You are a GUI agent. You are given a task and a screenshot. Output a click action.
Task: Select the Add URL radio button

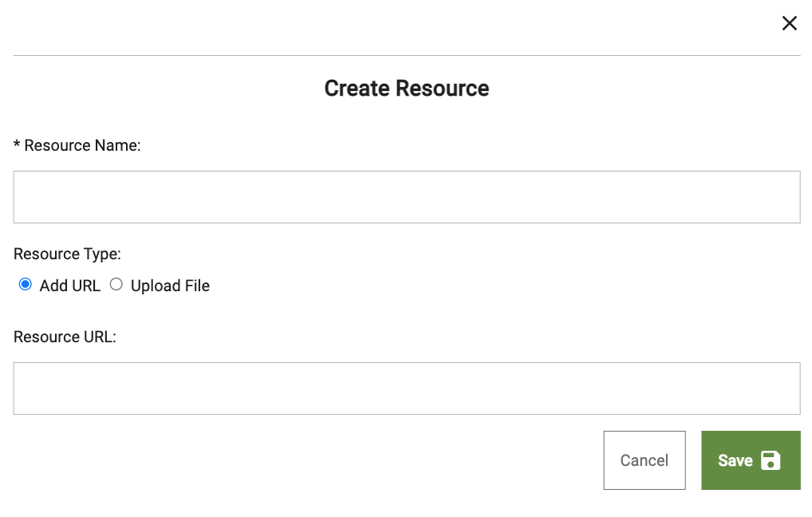[x=26, y=285]
